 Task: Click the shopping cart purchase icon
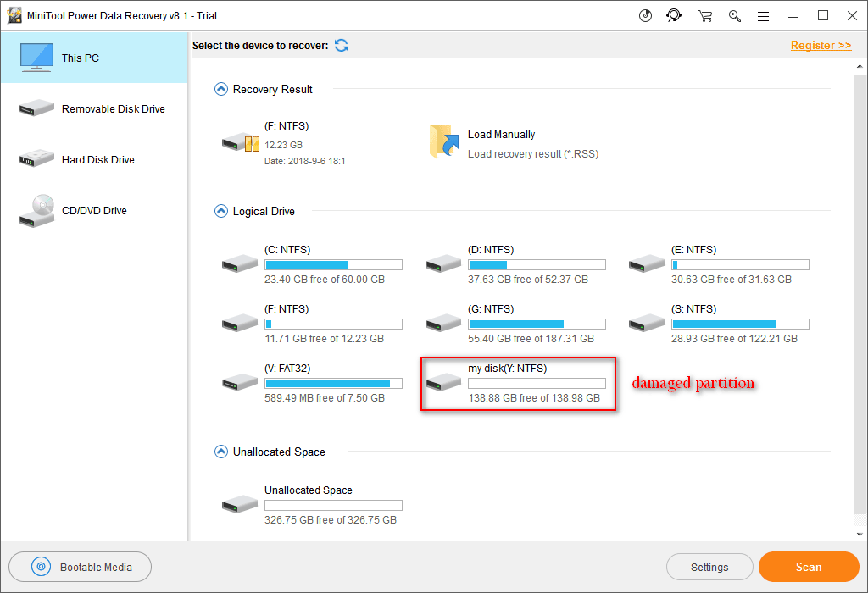click(704, 15)
